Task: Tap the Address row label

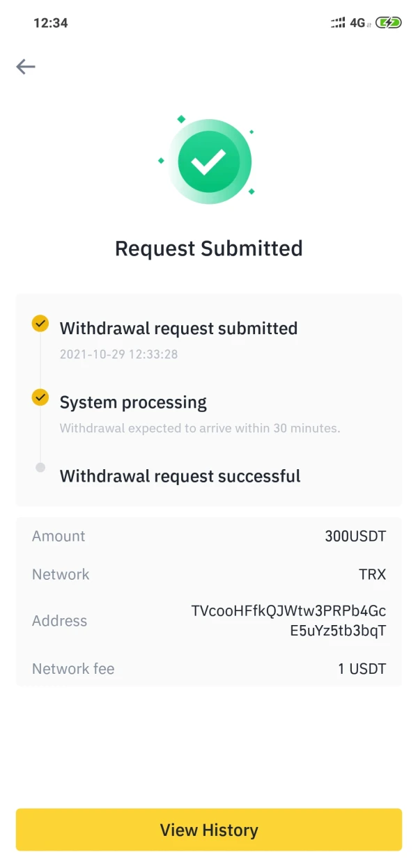Action: tap(59, 621)
